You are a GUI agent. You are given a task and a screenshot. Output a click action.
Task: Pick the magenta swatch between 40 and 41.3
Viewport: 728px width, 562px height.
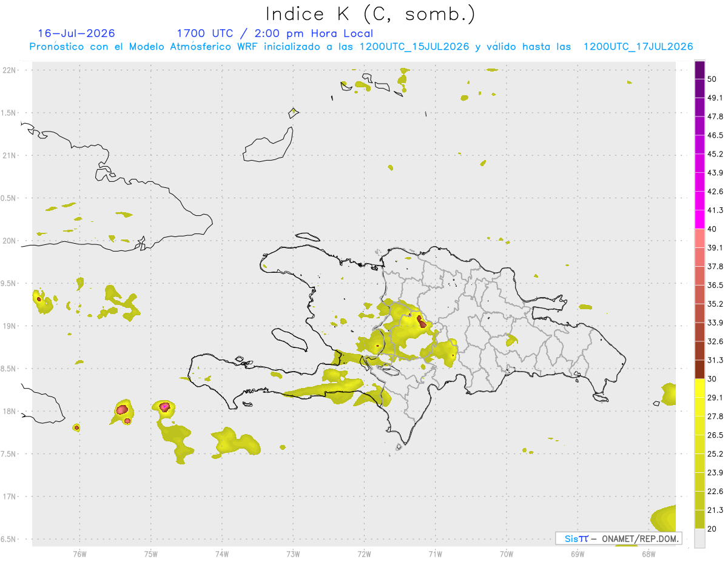click(x=699, y=220)
